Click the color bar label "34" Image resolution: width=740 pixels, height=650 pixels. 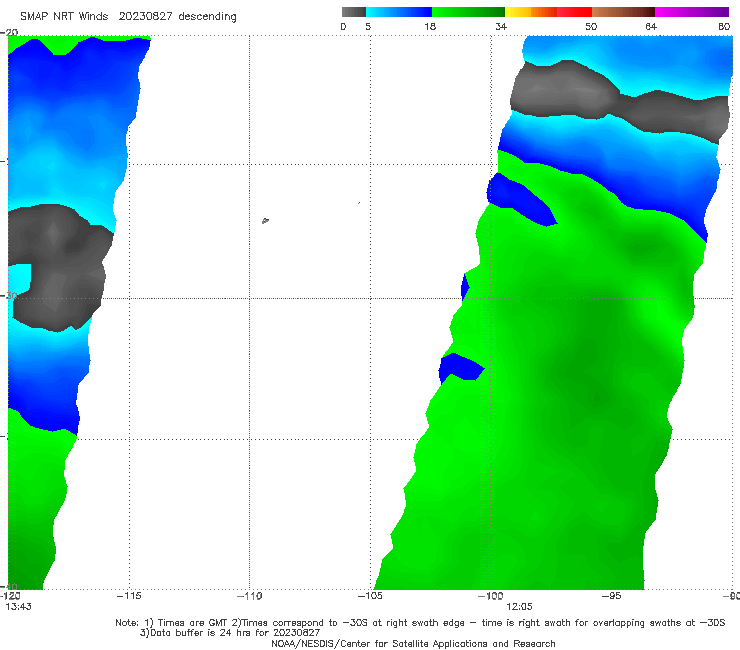click(501, 27)
